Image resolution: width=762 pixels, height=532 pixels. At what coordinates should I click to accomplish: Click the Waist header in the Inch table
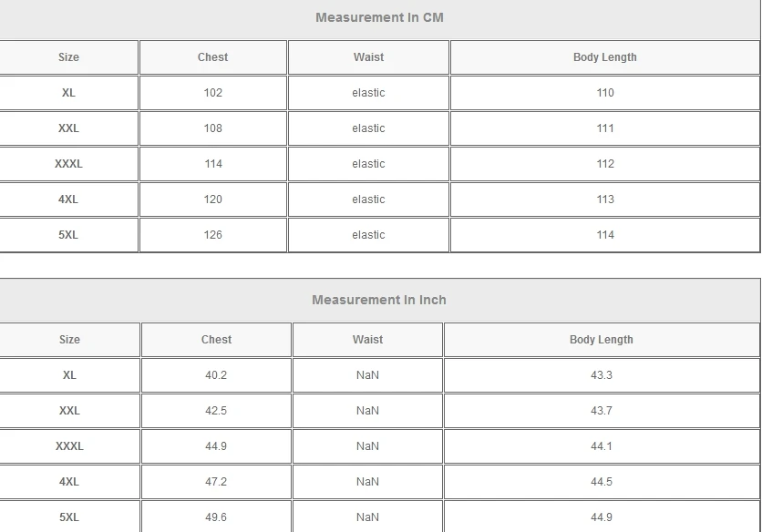tap(367, 340)
